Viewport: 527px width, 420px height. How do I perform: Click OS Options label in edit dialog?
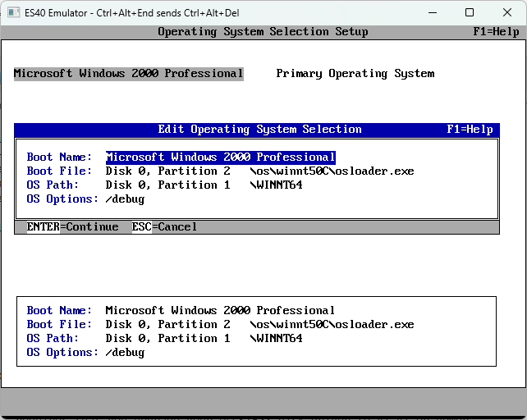point(62,199)
